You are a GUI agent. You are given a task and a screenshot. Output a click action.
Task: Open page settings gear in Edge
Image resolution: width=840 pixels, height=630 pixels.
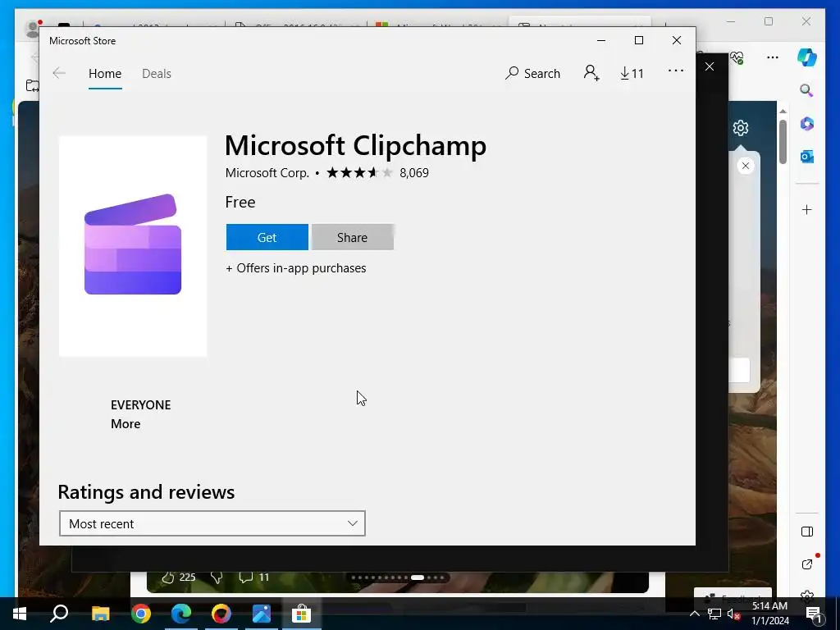(x=741, y=128)
